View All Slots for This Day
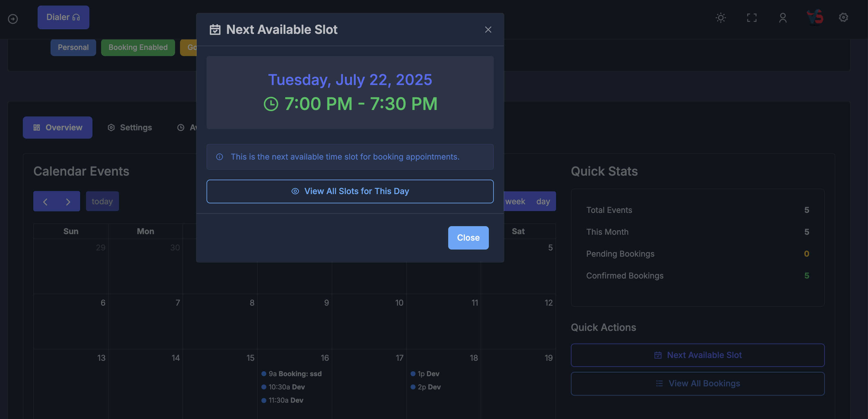 (x=350, y=191)
